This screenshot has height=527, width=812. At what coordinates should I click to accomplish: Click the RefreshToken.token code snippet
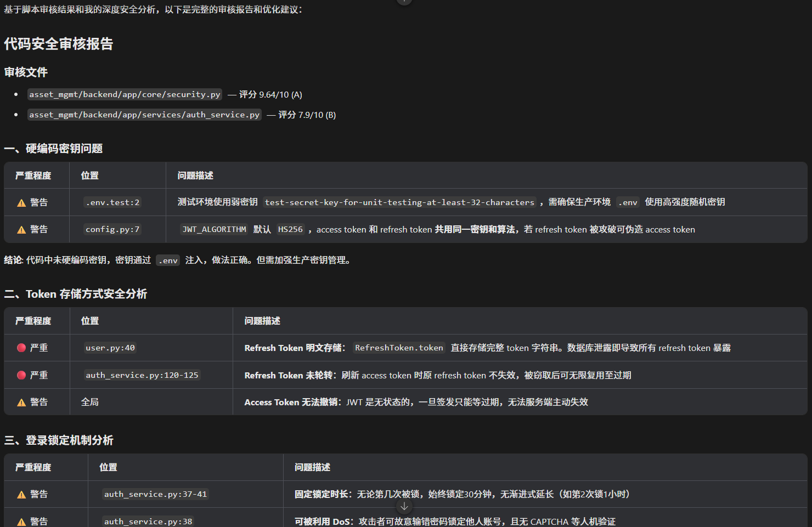click(399, 348)
